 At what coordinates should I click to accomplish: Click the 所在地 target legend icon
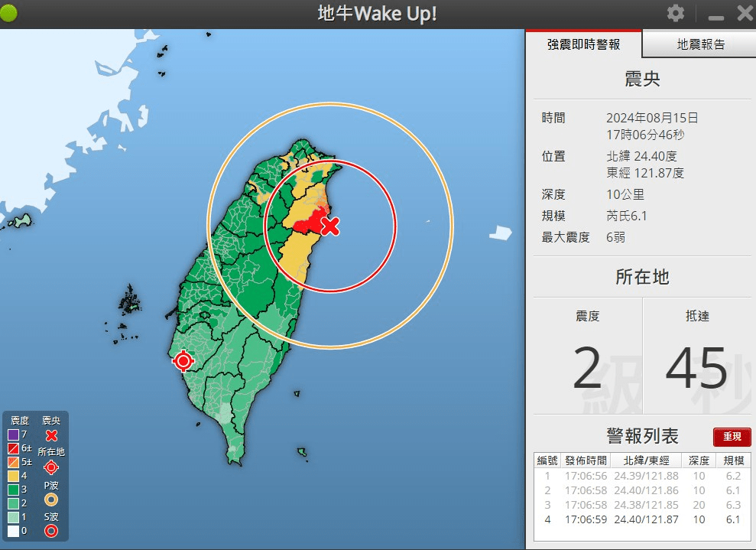tap(51, 467)
